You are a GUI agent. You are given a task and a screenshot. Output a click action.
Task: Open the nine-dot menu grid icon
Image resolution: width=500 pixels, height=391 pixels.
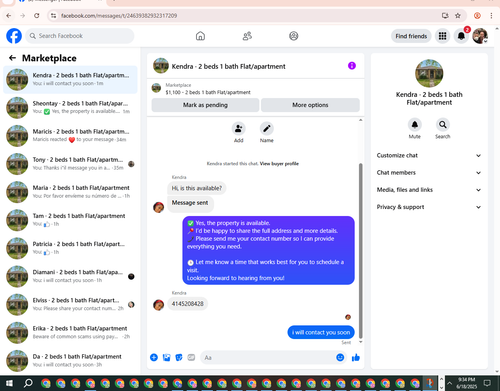(x=442, y=36)
